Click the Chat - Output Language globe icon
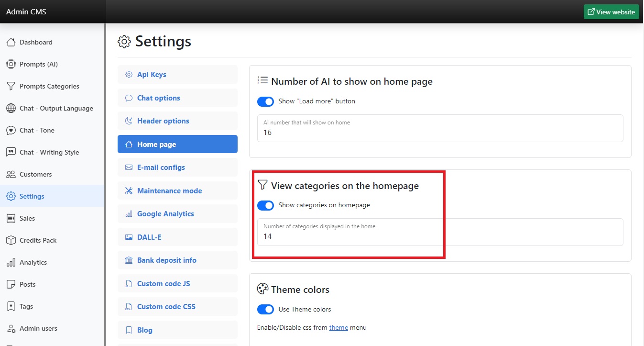The image size is (644, 346). point(11,108)
